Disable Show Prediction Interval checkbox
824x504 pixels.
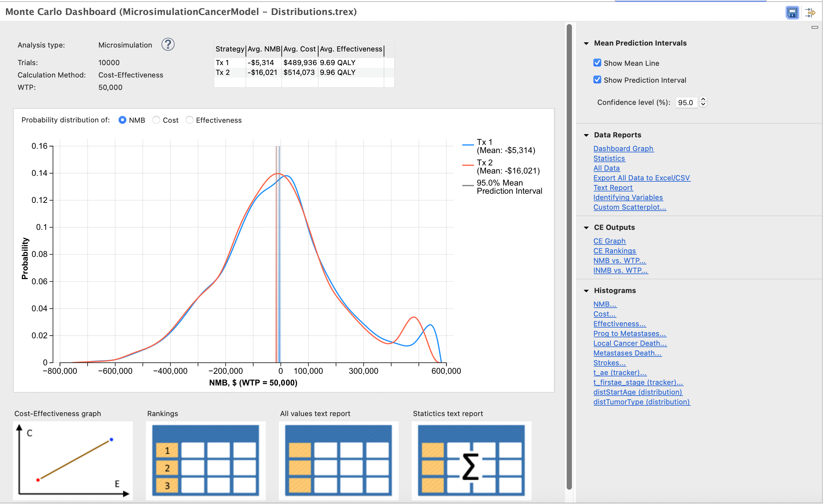597,80
